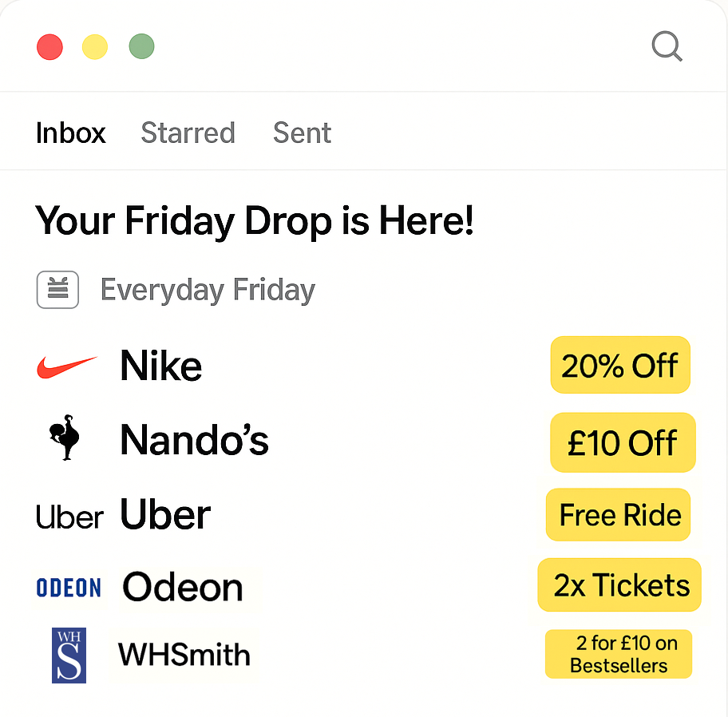Open the Starred tab
Image resolution: width=728 pixels, height=717 pixels.
coord(188,133)
